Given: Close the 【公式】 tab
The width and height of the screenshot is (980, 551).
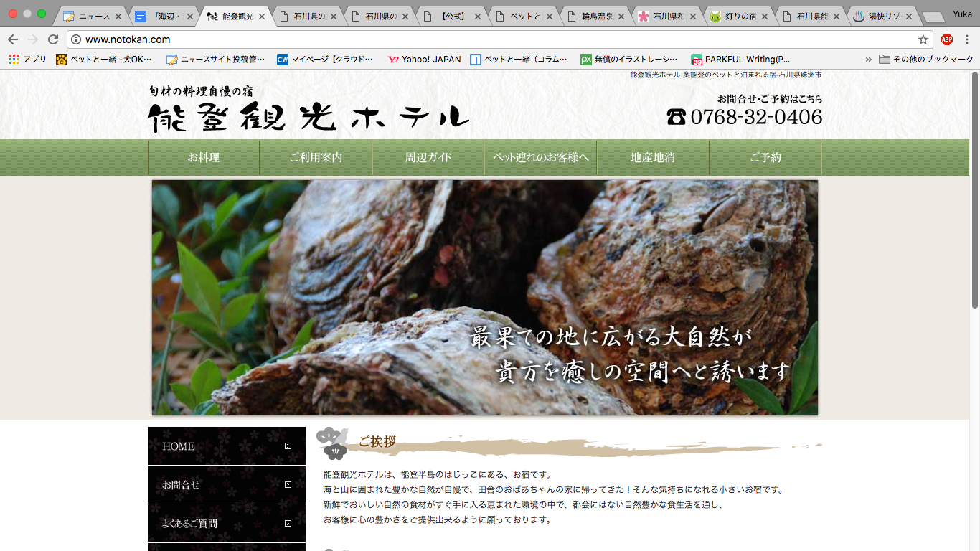Looking at the screenshot, I should click(x=477, y=16).
